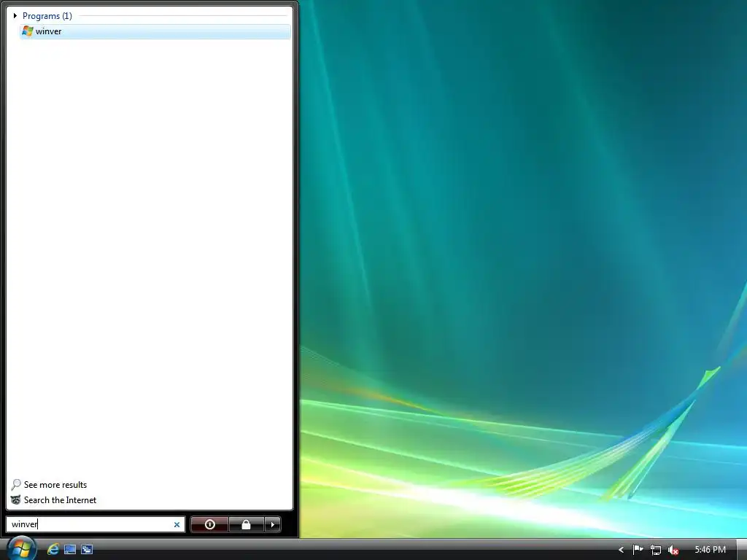747x560 pixels.
Task: Click the Show Desktop icon in Quick Launch
Action: click(70, 549)
